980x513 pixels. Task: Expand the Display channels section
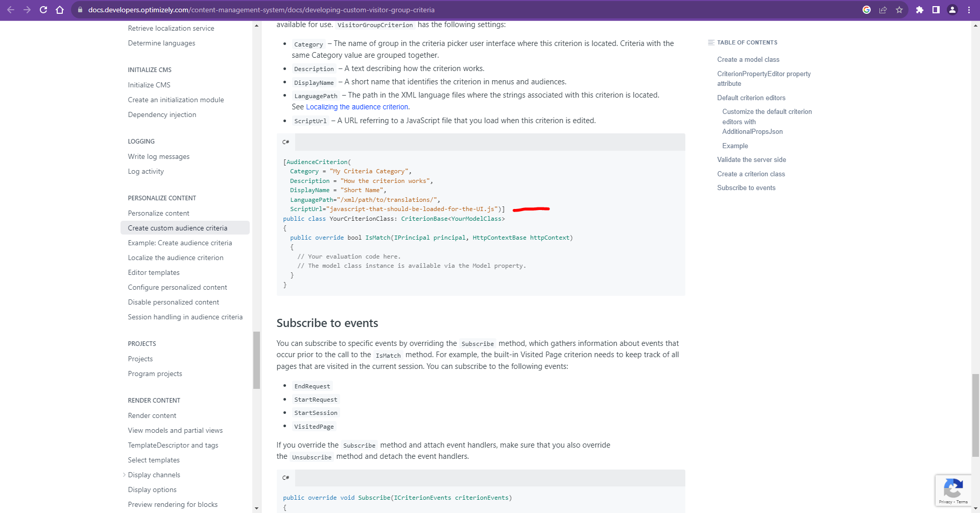pos(124,475)
